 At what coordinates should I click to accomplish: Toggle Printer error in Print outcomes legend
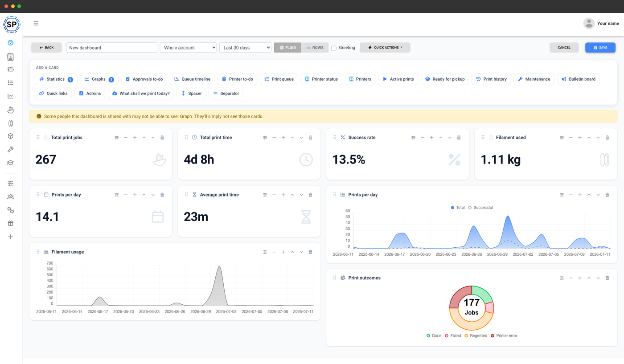[504, 336]
